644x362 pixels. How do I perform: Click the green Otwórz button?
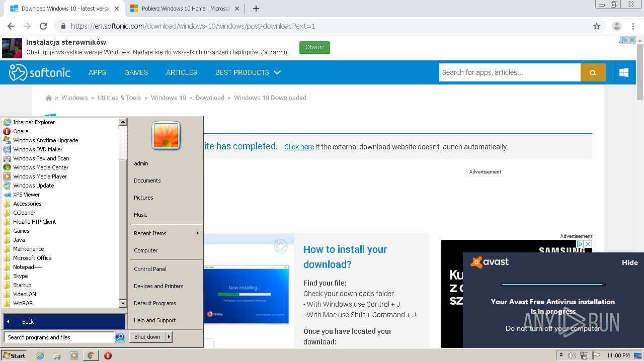[314, 47]
